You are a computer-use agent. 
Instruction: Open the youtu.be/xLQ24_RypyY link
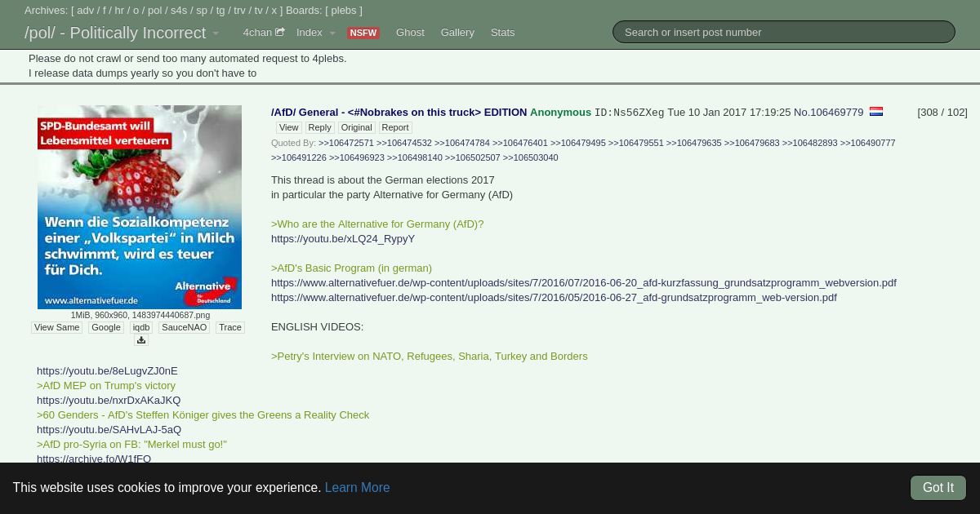tap(343, 239)
